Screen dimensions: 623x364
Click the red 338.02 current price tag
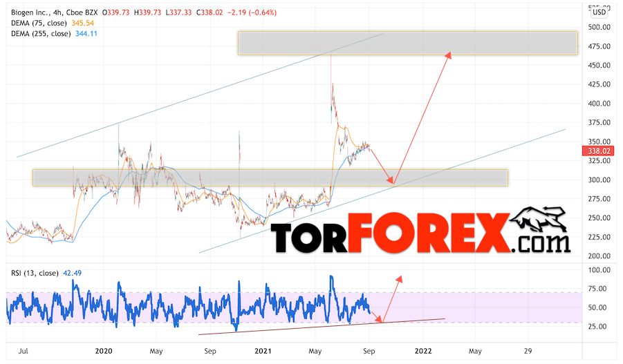tap(598, 151)
